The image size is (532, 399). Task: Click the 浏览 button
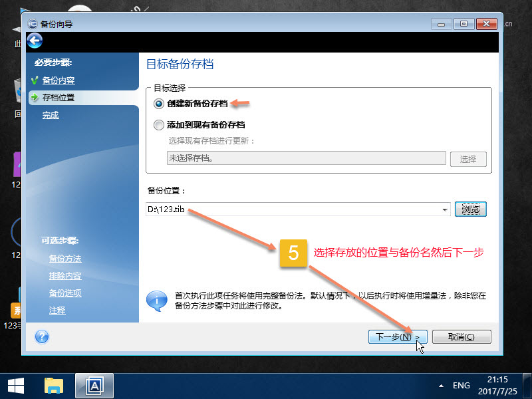click(471, 209)
